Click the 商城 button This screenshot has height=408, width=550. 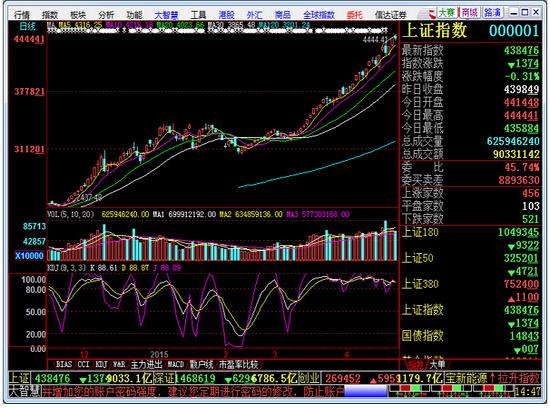click(x=469, y=13)
